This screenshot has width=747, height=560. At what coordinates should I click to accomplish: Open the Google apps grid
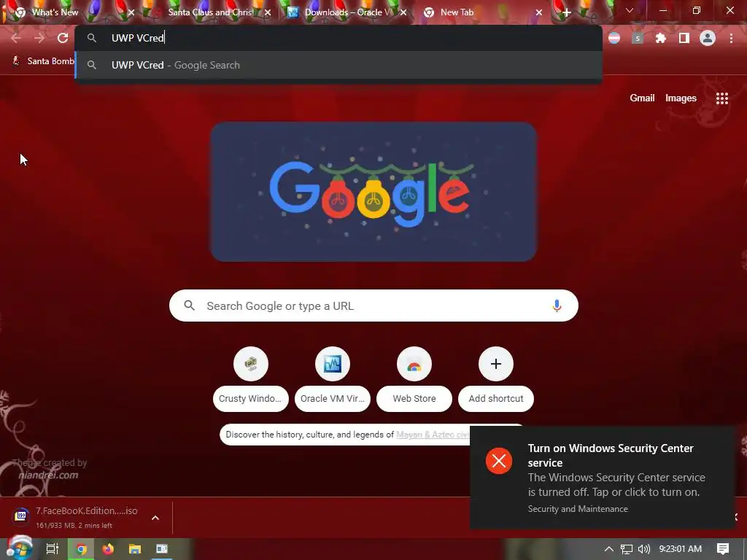click(x=721, y=98)
